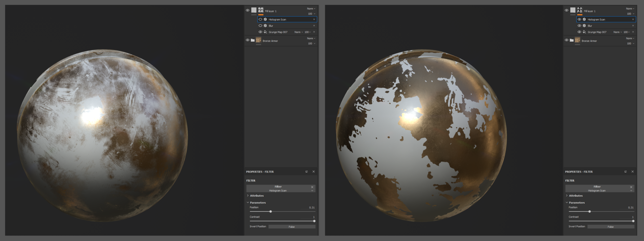
Task: Delete the Blur effect in right panel
Action: pyautogui.click(x=633, y=26)
